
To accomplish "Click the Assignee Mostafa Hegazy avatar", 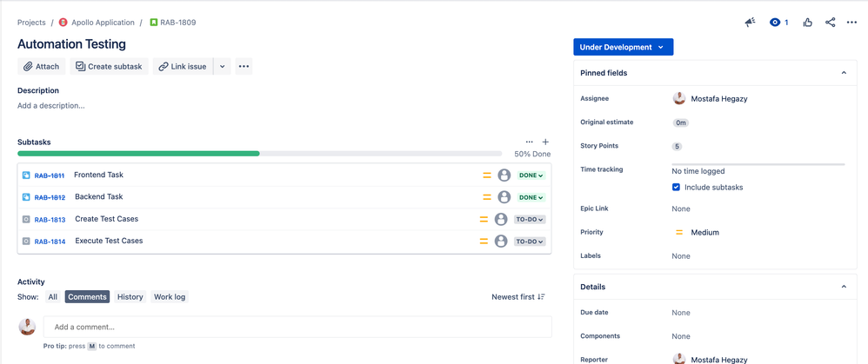I will 678,98.
